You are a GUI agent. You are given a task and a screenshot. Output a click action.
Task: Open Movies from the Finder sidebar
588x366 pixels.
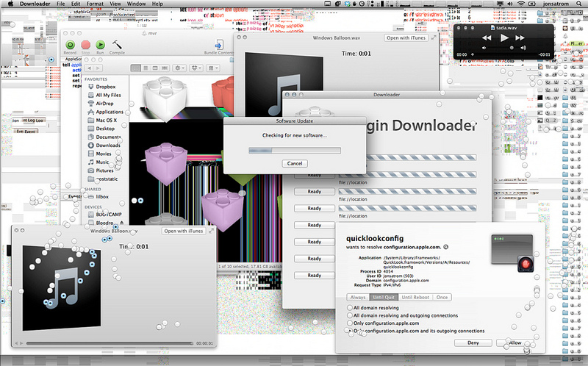tap(100, 154)
